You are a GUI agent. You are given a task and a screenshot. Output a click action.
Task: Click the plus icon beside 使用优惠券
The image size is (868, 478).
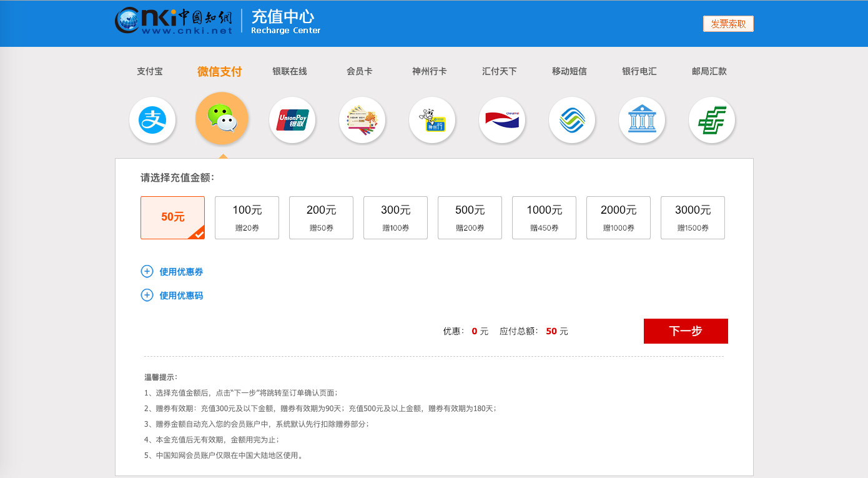[147, 271]
